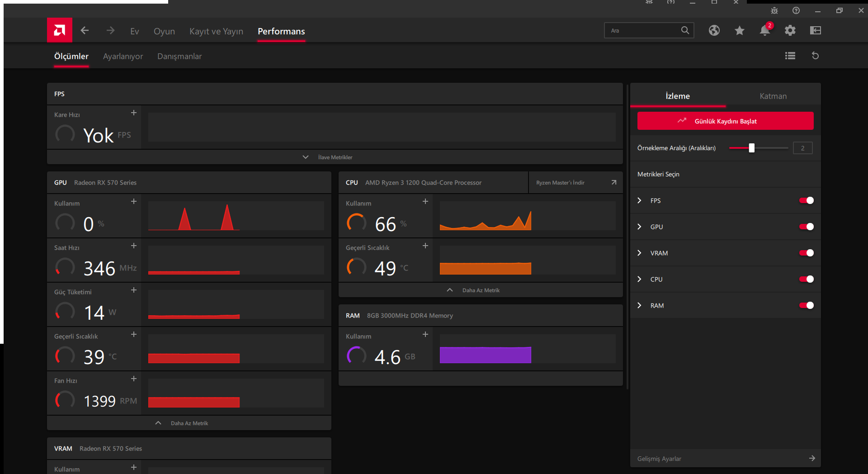Open the web browser globe icon
This screenshot has height=474, width=868.
[714, 30]
